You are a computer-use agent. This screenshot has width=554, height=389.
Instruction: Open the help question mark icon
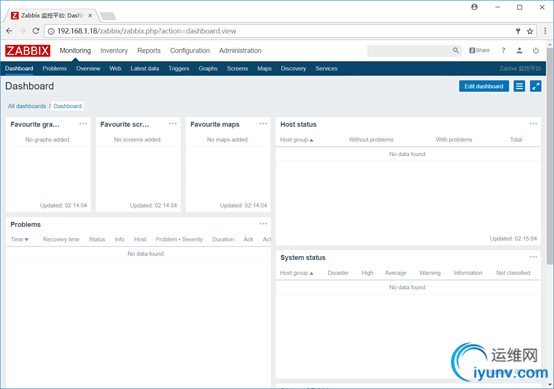(503, 51)
